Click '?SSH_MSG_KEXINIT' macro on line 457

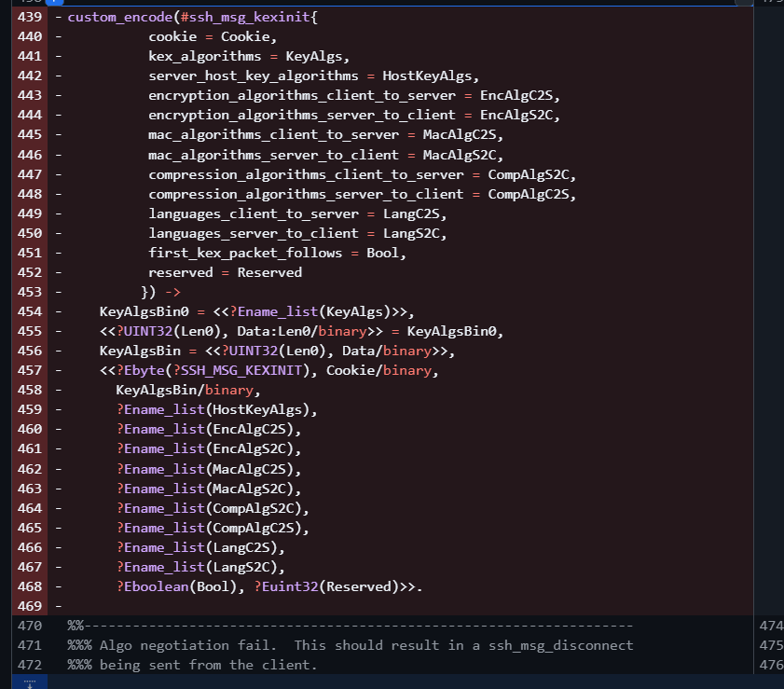click(x=237, y=370)
